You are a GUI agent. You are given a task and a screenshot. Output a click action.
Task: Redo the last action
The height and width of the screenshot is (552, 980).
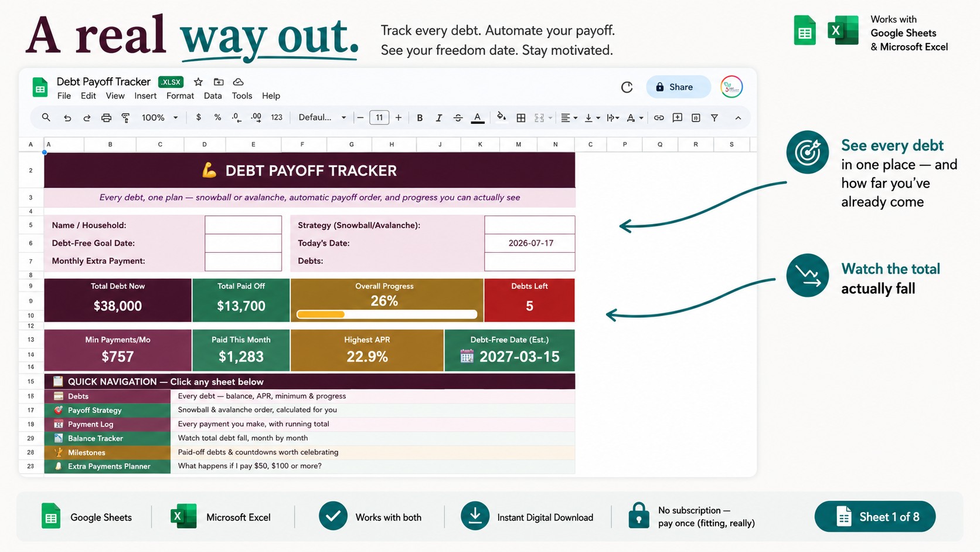coord(87,118)
